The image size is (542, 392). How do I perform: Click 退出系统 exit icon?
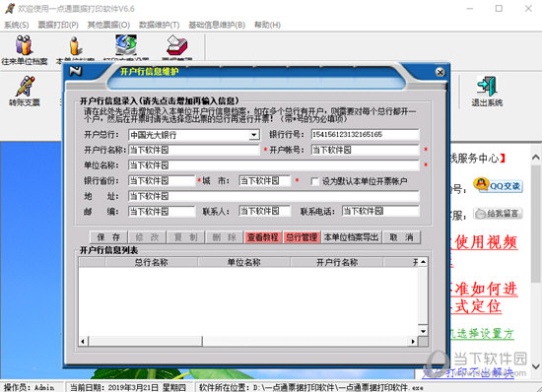(x=487, y=91)
